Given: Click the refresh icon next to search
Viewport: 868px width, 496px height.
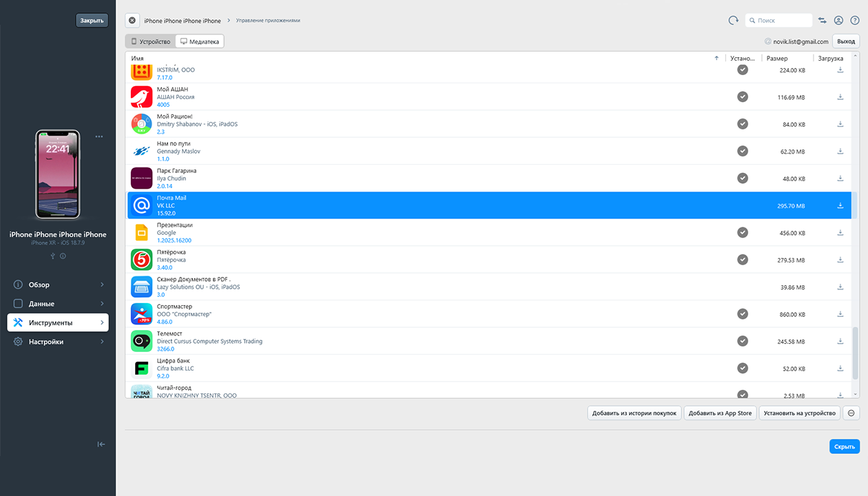Looking at the screenshot, I should coord(734,21).
